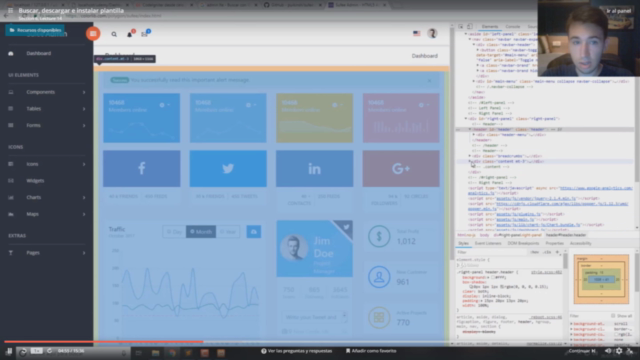Select the Event Listeners tab

(488, 243)
